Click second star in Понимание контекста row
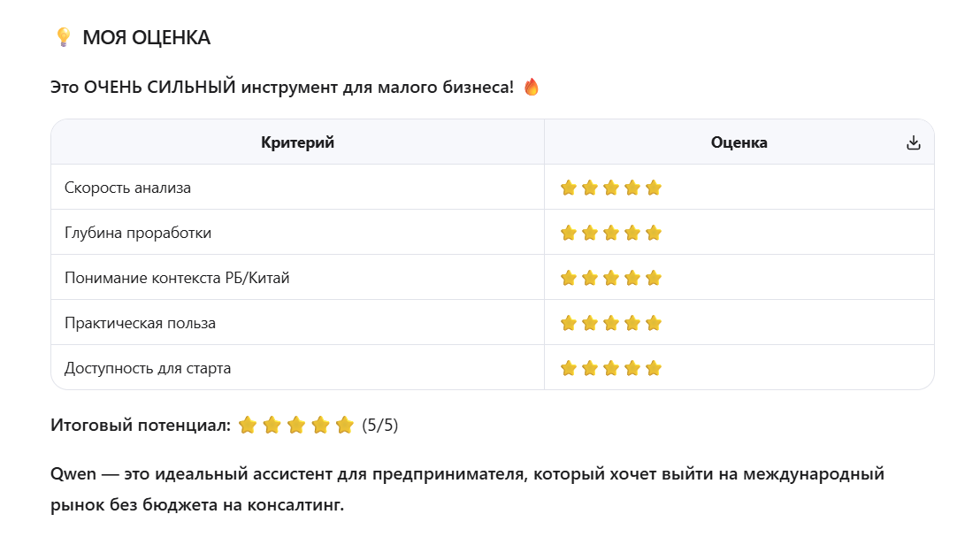This screenshot has width=980, height=545. point(590,278)
